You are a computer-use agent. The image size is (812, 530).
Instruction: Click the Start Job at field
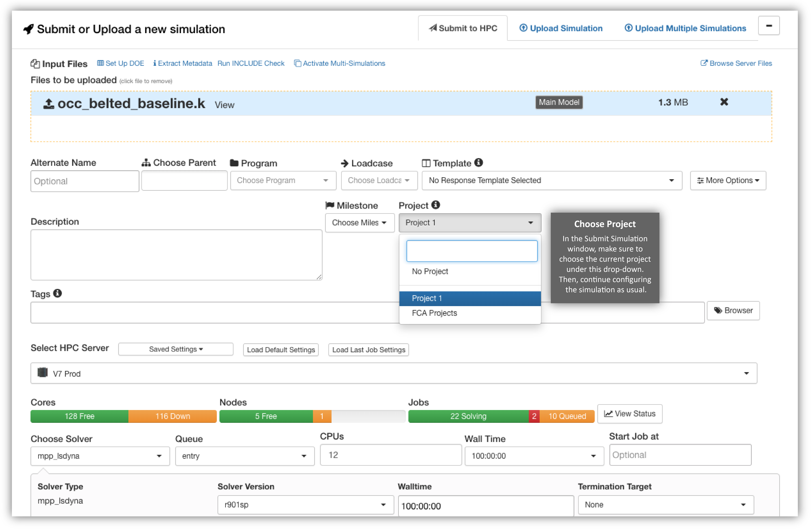[680, 455]
